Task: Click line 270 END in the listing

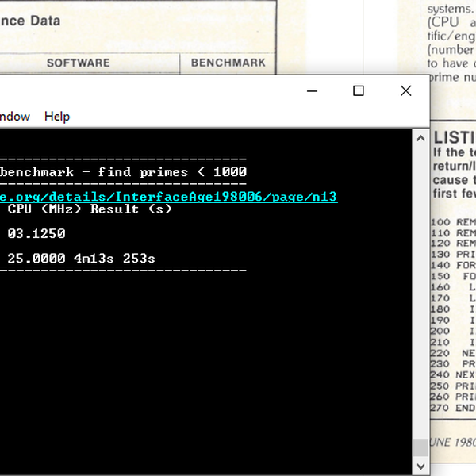Action: click(453, 408)
